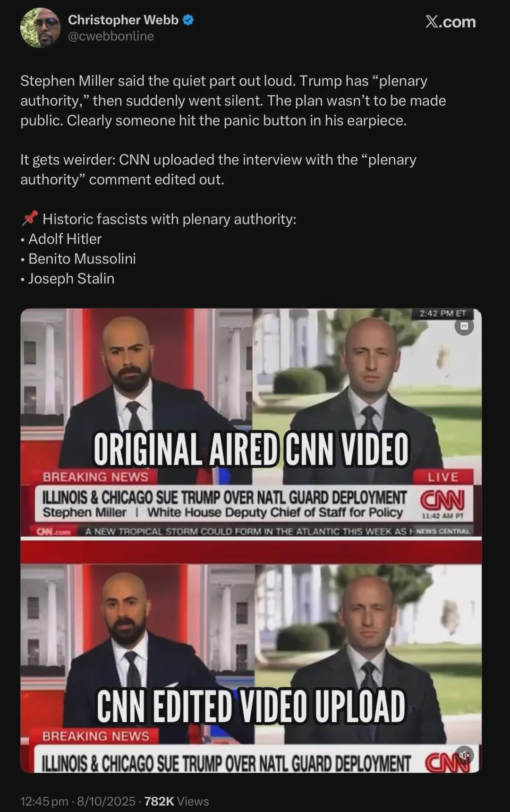Click the tweet text about plenary authority
Image resolution: width=510 pixels, height=812 pixels.
pyautogui.click(x=233, y=100)
